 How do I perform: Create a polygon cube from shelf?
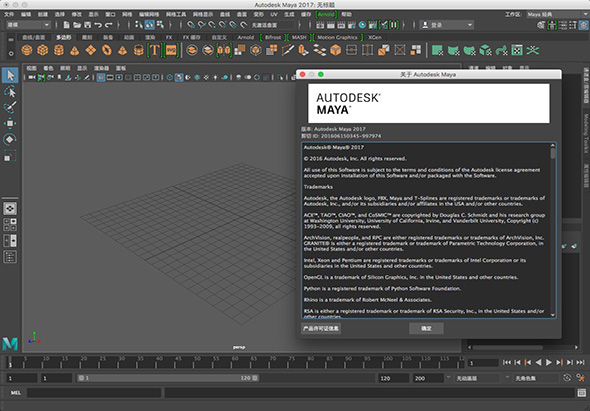point(43,50)
